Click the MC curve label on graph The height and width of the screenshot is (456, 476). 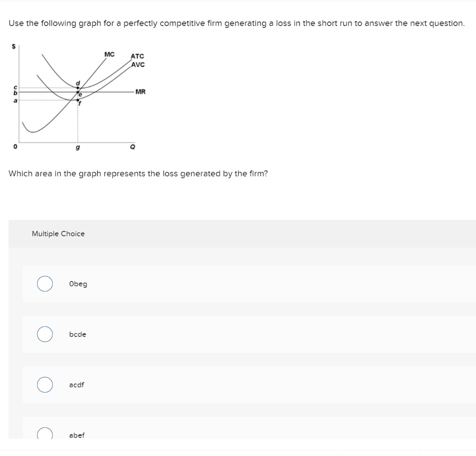click(109, 54)
